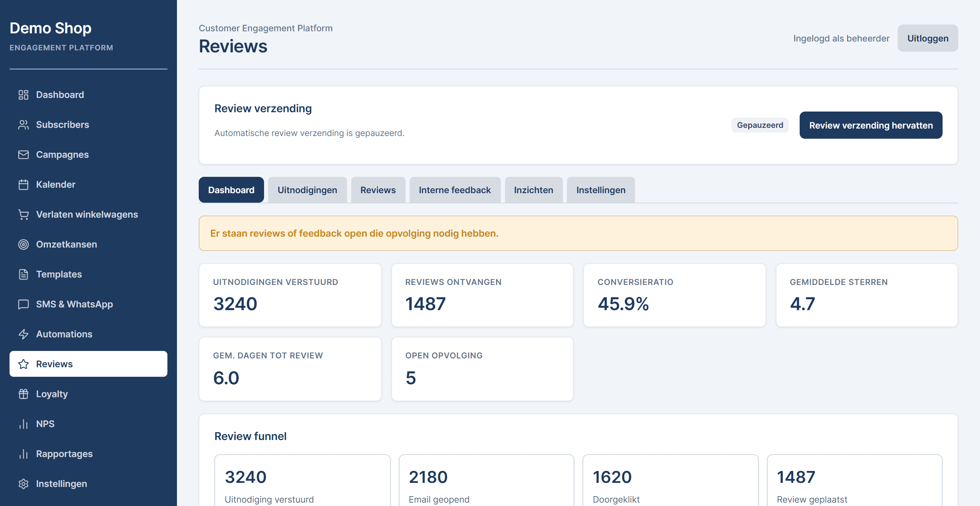Click the Kalender calendar icon

pyautogui.click(x=23, y=184)
